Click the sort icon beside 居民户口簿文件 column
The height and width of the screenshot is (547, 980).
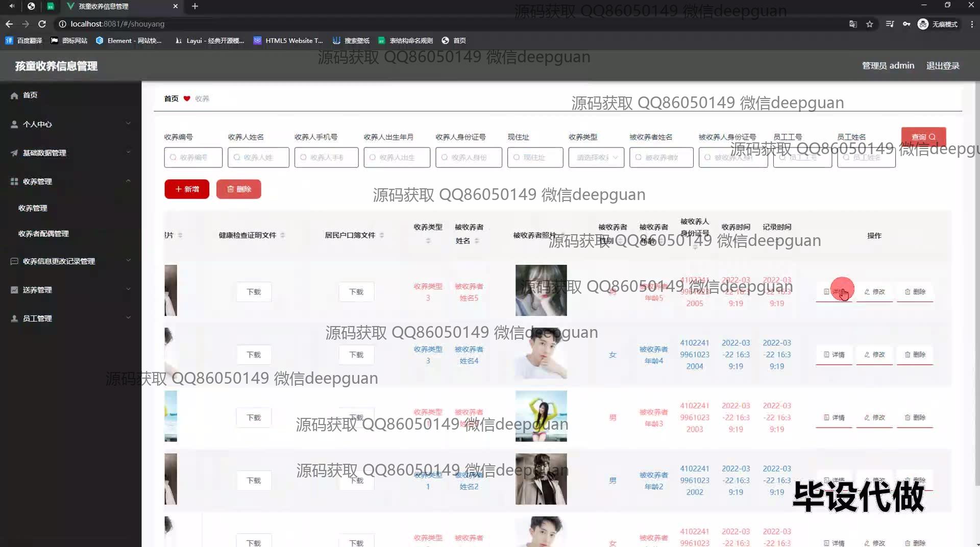(382, 235)
